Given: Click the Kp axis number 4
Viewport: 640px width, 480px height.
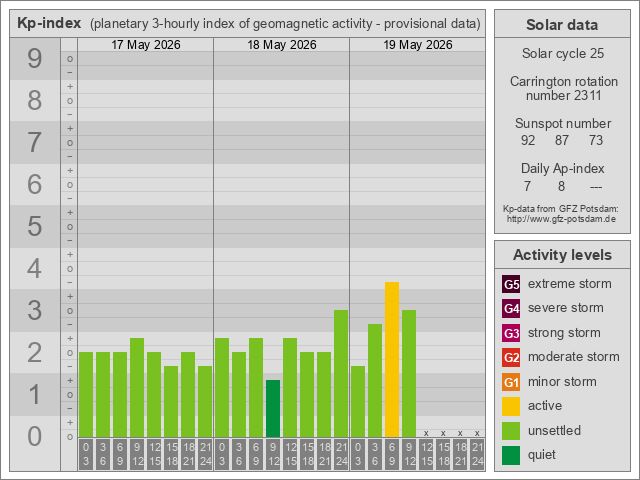Looking at the screenshot, I should [x=35, y=269].
